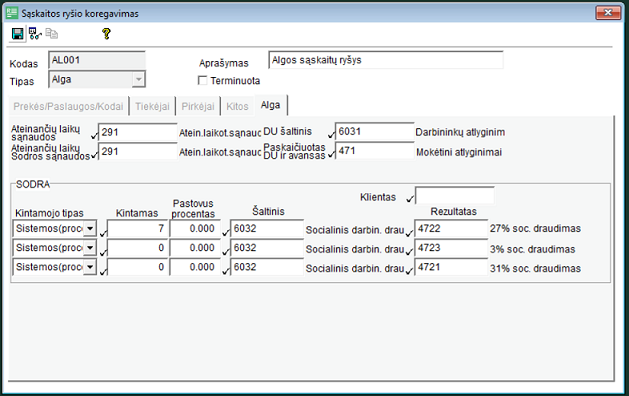Click the Rezultatas lookup checkmark for 4721
This screenshot has height=396, width=629.
(409, 271)
